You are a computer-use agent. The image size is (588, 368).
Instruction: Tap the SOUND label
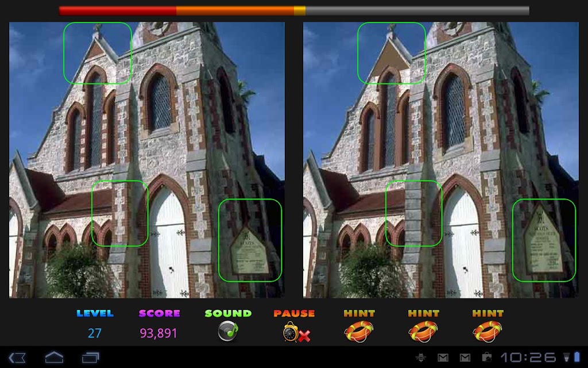click(228, 313)
